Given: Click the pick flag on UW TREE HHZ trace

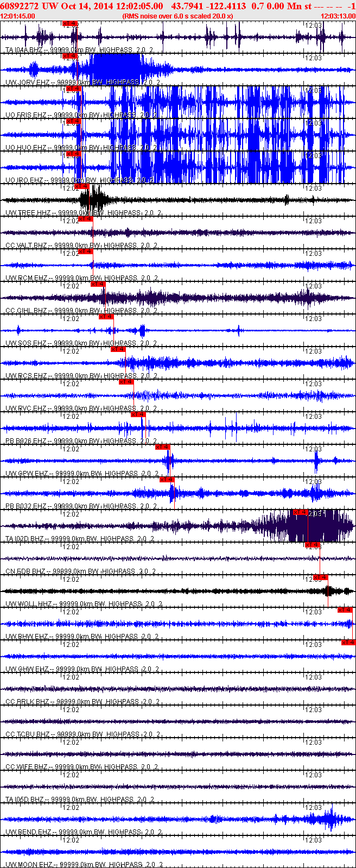Looking at the screenshot, I should [x=82, y=186].
